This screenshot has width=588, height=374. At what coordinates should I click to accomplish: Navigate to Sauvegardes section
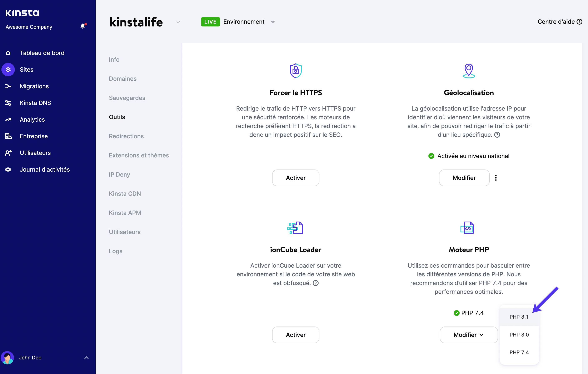pyautogui.click(x=127, y=97)
